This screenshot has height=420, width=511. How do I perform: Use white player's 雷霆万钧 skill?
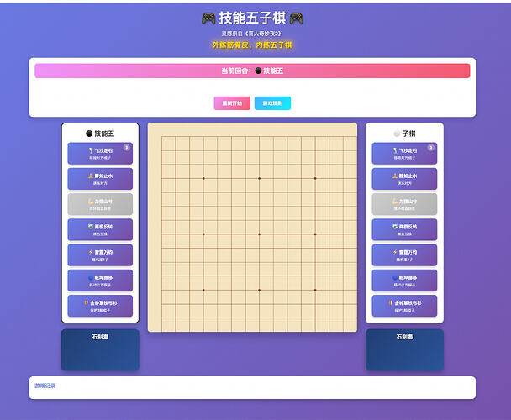coord(404,255)
